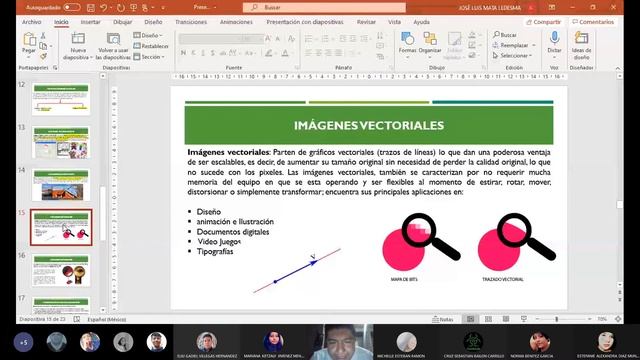
Task: Click the Restablecer button
Action: coord(151,46)
